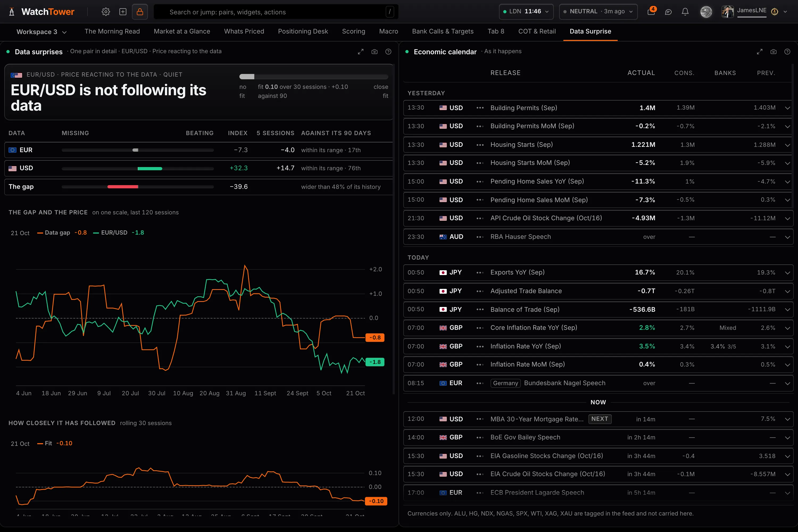Screen dimensions: 798x532
Task: Click the WatchTower logo
Action: [x=41, y=12]
